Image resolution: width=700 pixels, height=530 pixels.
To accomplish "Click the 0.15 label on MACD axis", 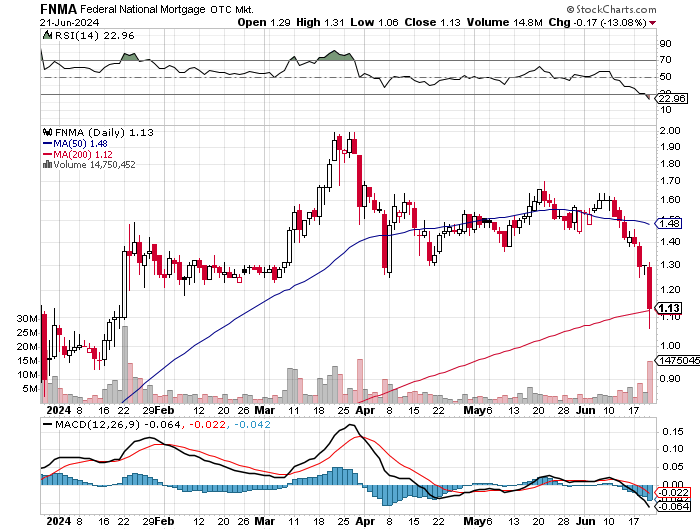I will click(x=672, y=431).
